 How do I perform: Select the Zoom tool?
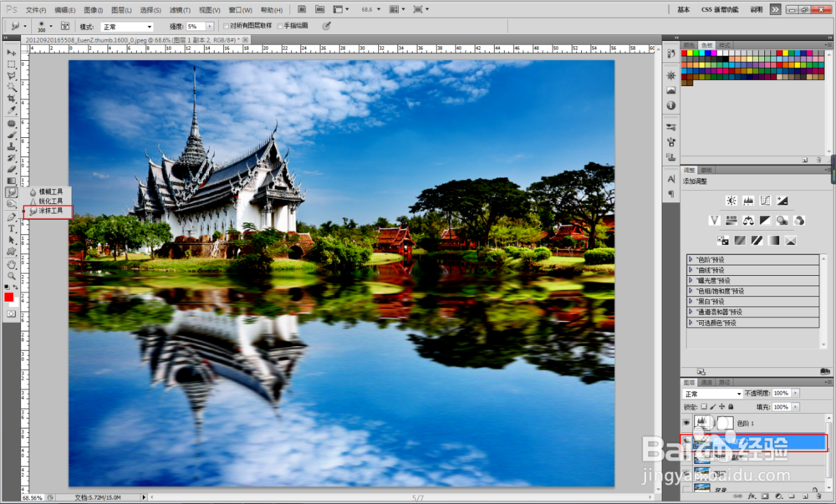11,276
